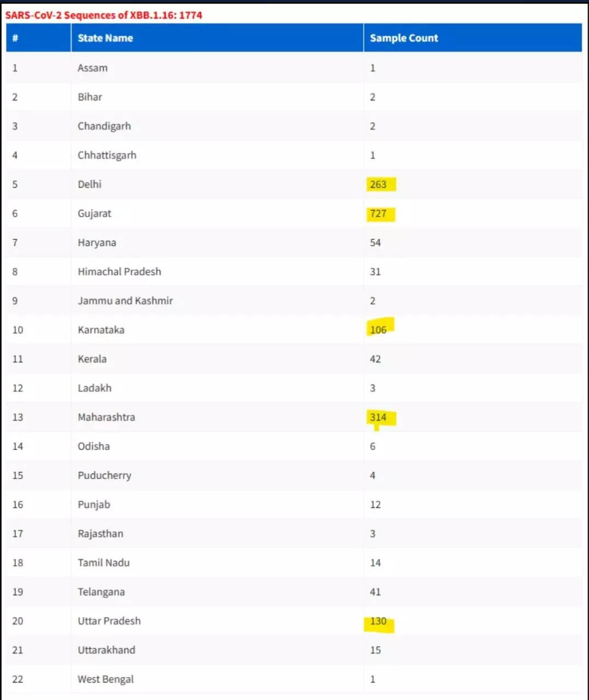Select the highlighted 263 count for Delhi
589x700 pixels.
378,184
